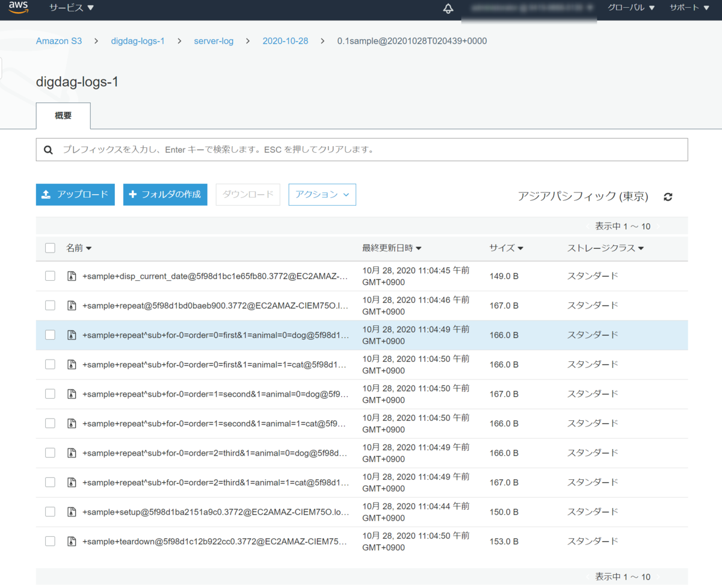Open the +sample+repeat@5f98d1bd0baeb900 log file
Viewport: 722px width, 588px height.
(215, 305)
